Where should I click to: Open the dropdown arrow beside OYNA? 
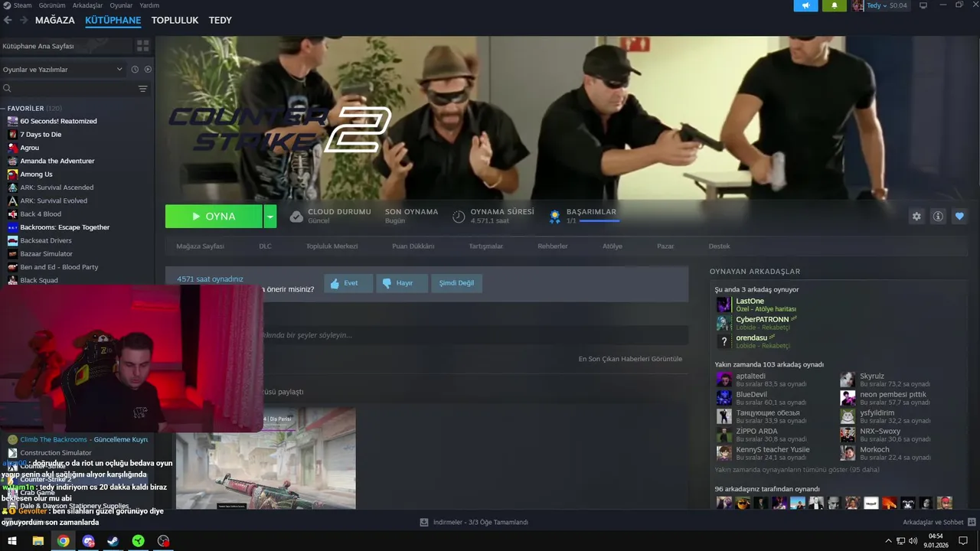pos(269,217)
